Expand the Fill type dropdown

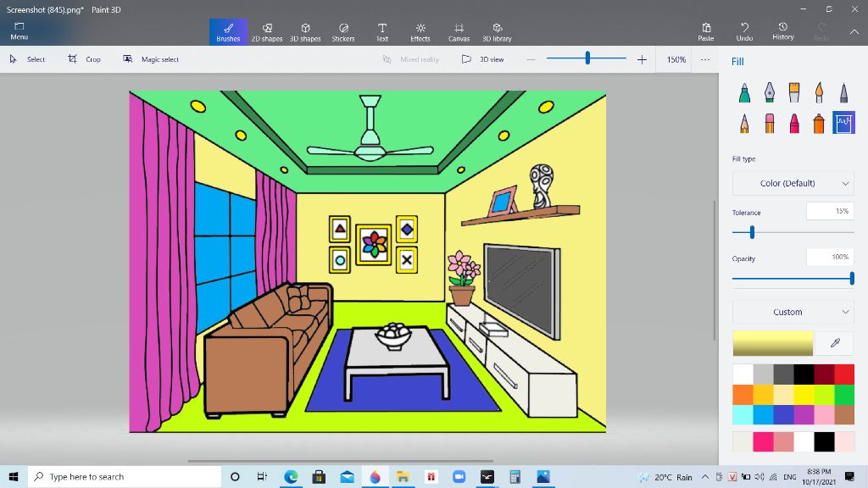click(793, 183)
